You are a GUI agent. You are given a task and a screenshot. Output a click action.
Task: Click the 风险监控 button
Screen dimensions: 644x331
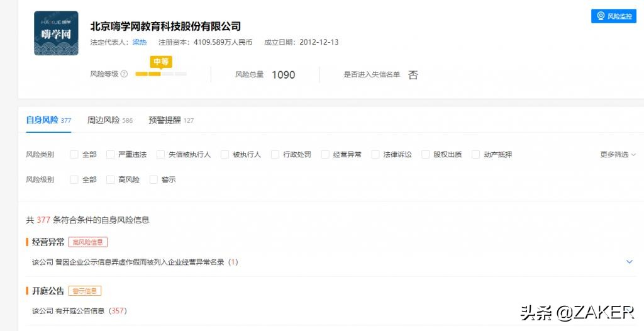[x=614, y=16]
